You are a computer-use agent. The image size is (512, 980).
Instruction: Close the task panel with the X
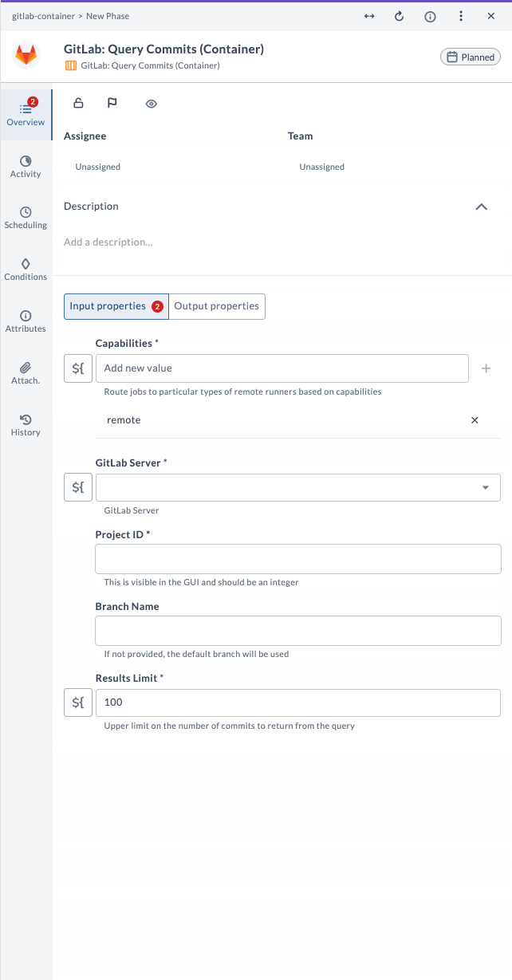click(490, 16)
